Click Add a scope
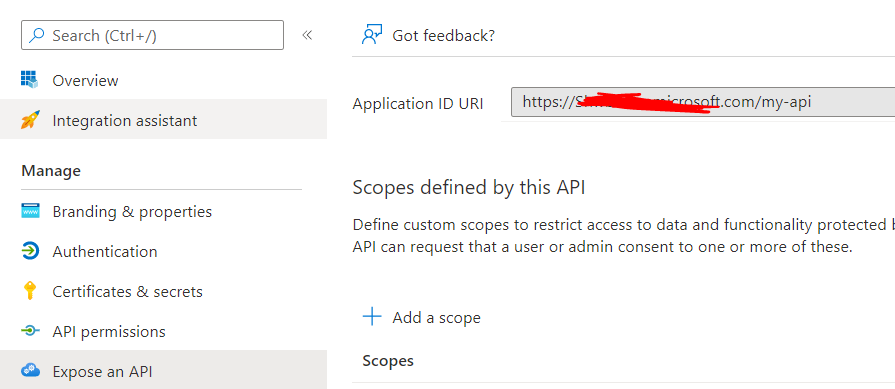The width and height of the screenshot is (895, 389). [436, 317]
